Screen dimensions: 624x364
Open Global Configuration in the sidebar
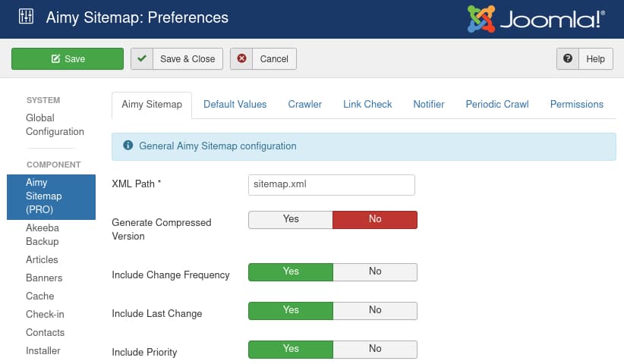point(55,124)
